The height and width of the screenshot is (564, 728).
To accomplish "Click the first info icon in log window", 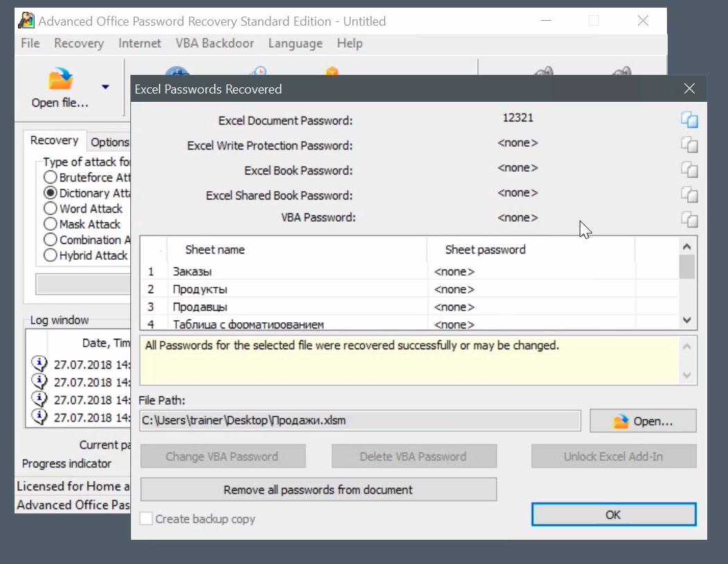I will [40, 364].
